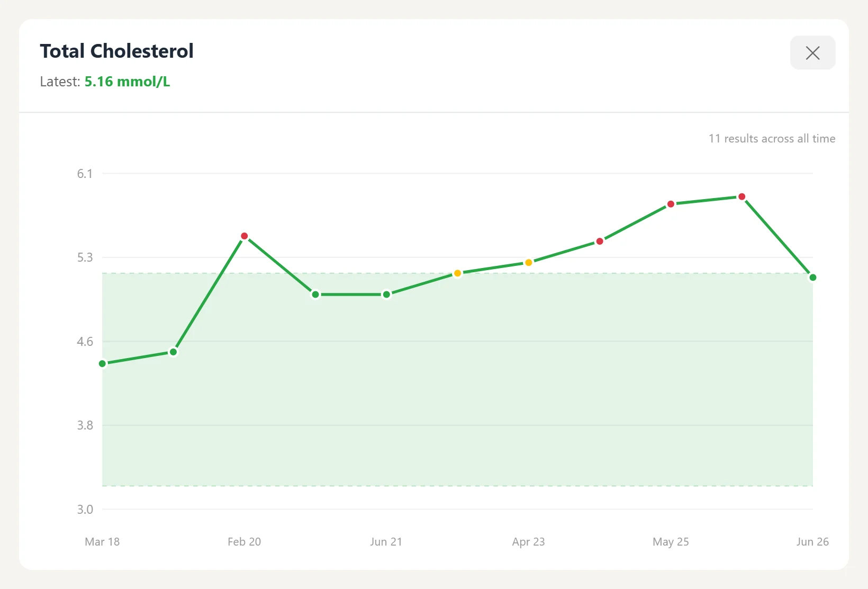Click the Jun 26 x-axis label
Image resolution: width=868 pixels, height=589 pixels.
(812, 541)
